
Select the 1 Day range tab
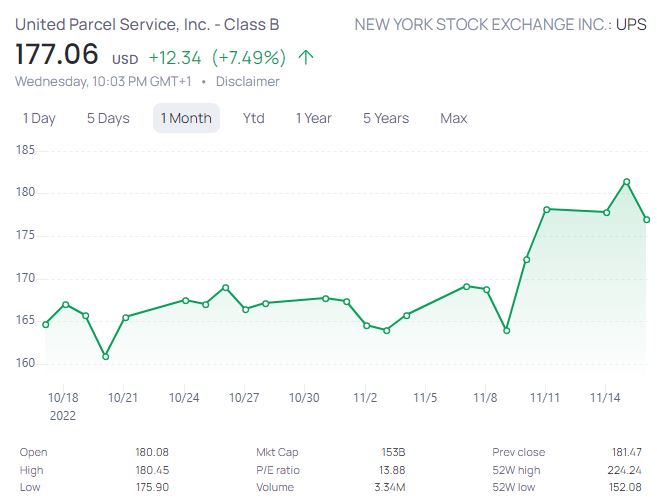click(39, 118)
